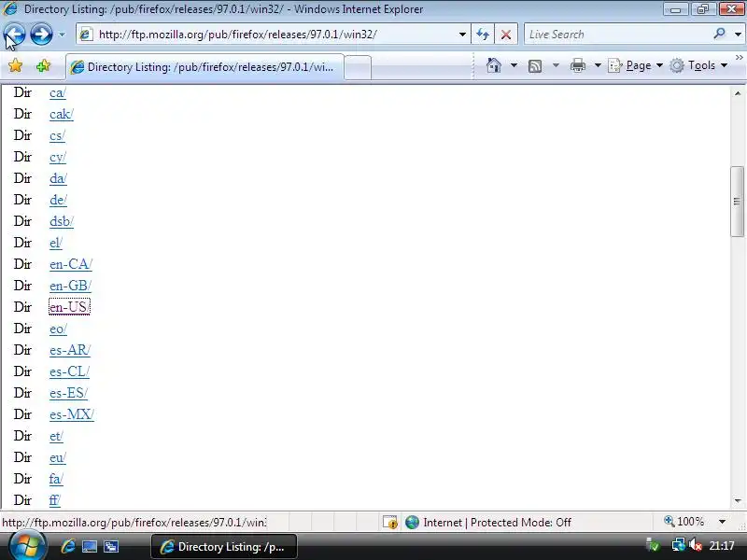This screenshot has width=747, height=560.
Task: Open the el/ directory link
Action: tap(55, 243)
